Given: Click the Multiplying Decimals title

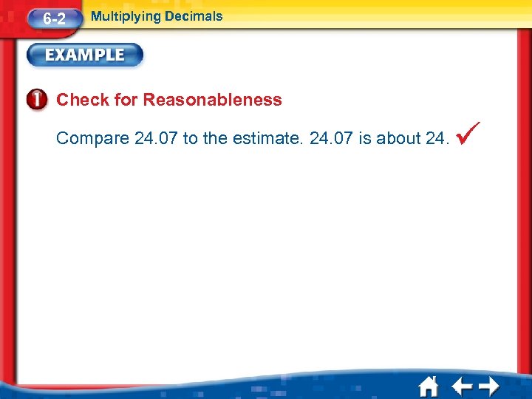Looking at the screenshot, I should pos(157,16).
